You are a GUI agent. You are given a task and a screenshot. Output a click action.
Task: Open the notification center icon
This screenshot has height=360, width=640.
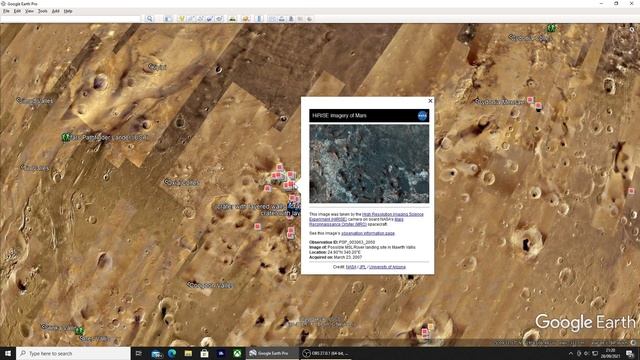630,353
